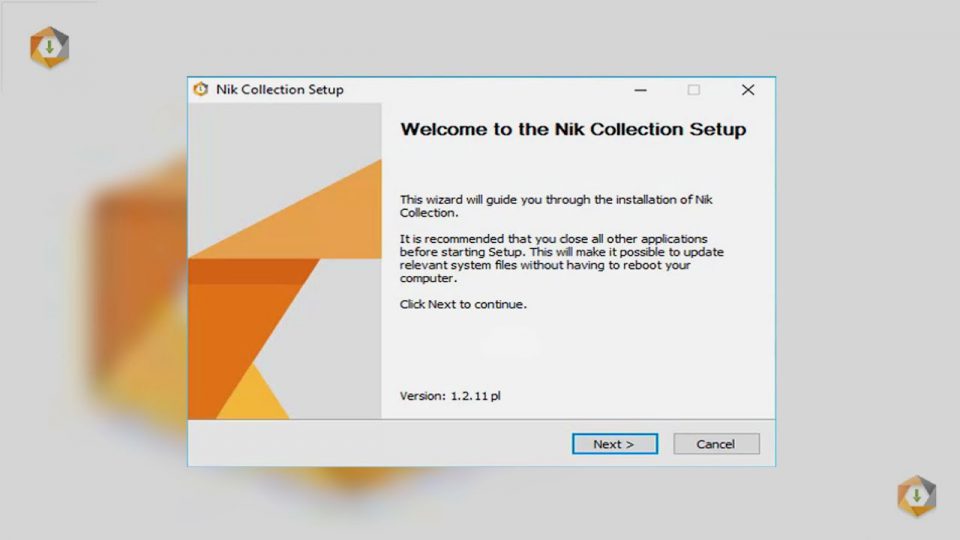Minimize the Nik Collection Setup window

(x=640, y=90)
